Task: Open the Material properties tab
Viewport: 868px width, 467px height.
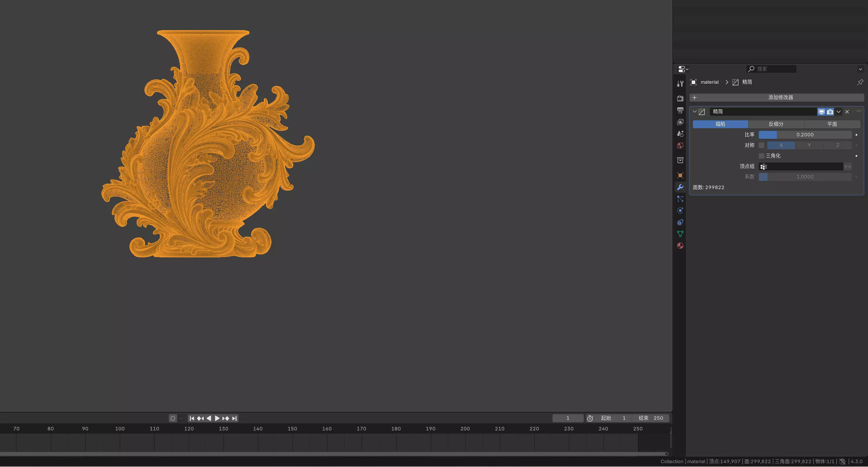Action: tap(680, 246)
